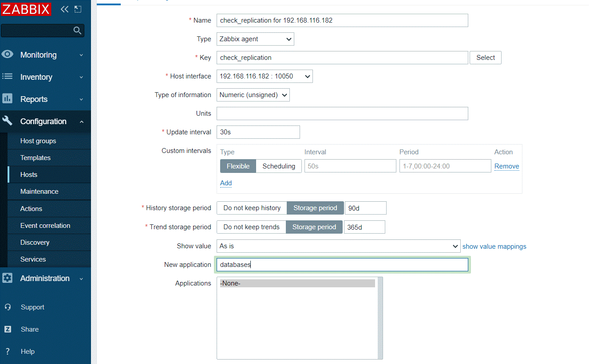Image resolution: width=589 pixels, height=364 pixels.
Task: Open the Host interface dropdown
Action: 265,76
